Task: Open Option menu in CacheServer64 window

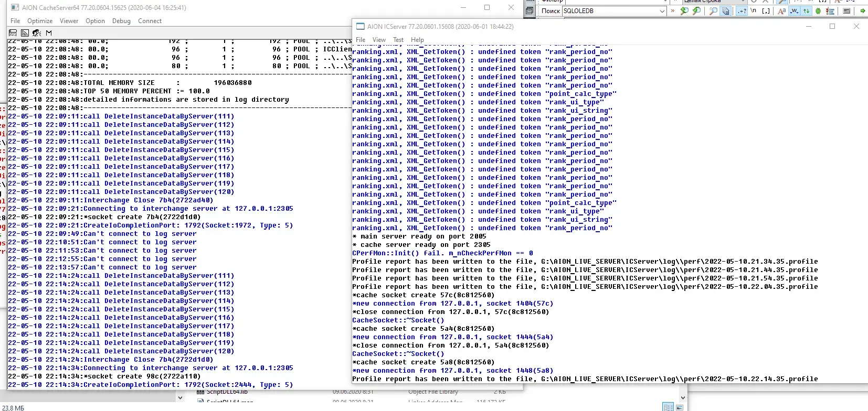Action: 95,21
